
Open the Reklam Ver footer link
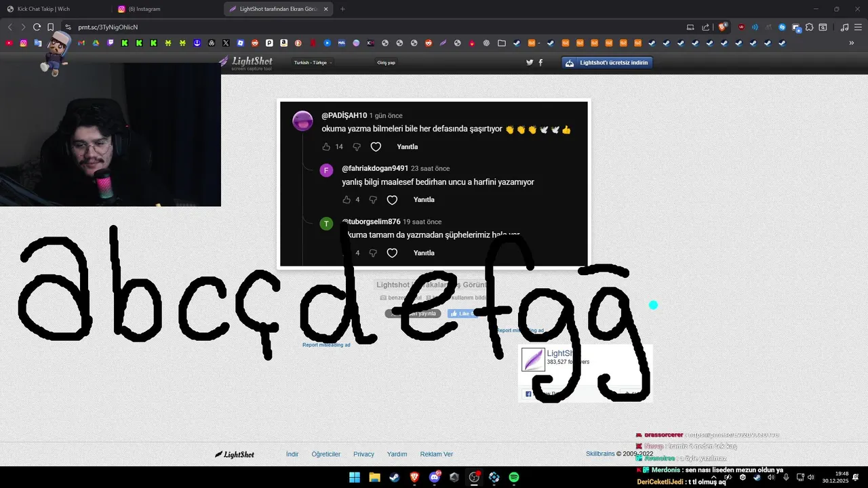click(437, 454)
